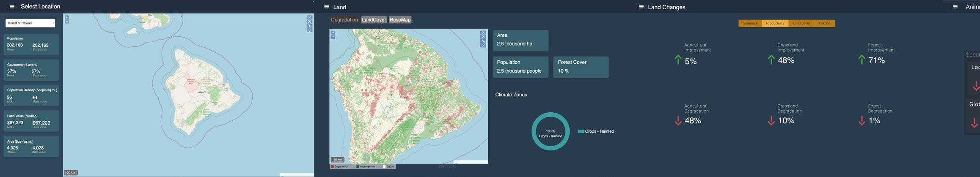This screenshot has height=177, width=980.
Task: Click the 10 km scale bar on Land map
Action: [x=337, y=160]
